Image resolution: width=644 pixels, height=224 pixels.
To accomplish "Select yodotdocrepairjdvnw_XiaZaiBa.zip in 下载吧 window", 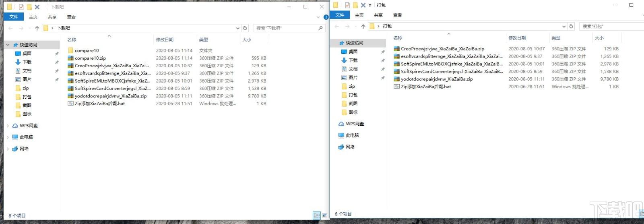I will pos(111,96).
